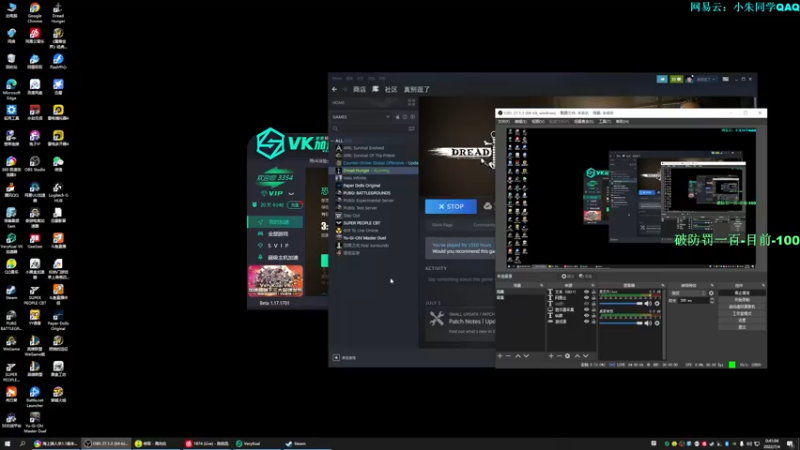Image resolution: width=800 pixels, height=450 pixels.
Task: Click OBS stop streaming button
Action: point(742,293)
